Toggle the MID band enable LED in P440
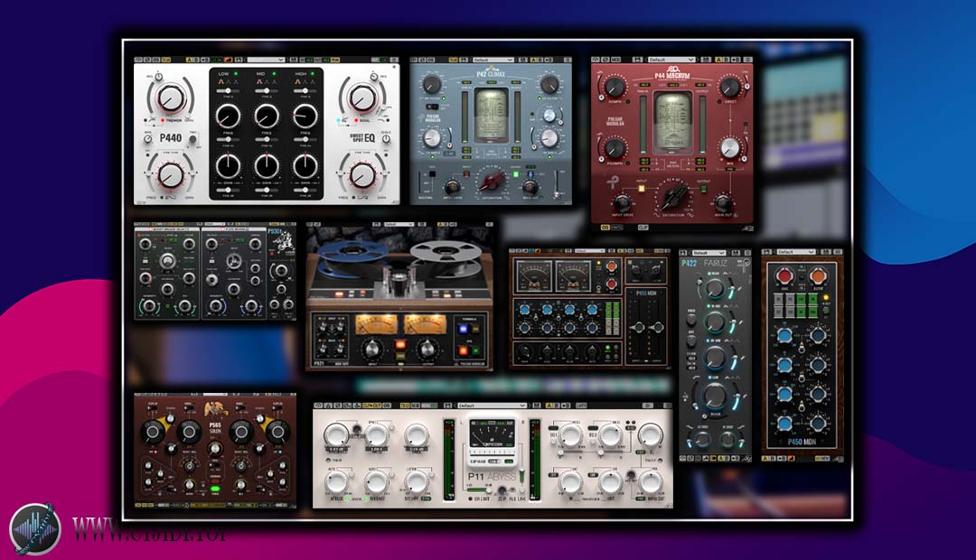 tap(274, 74)
